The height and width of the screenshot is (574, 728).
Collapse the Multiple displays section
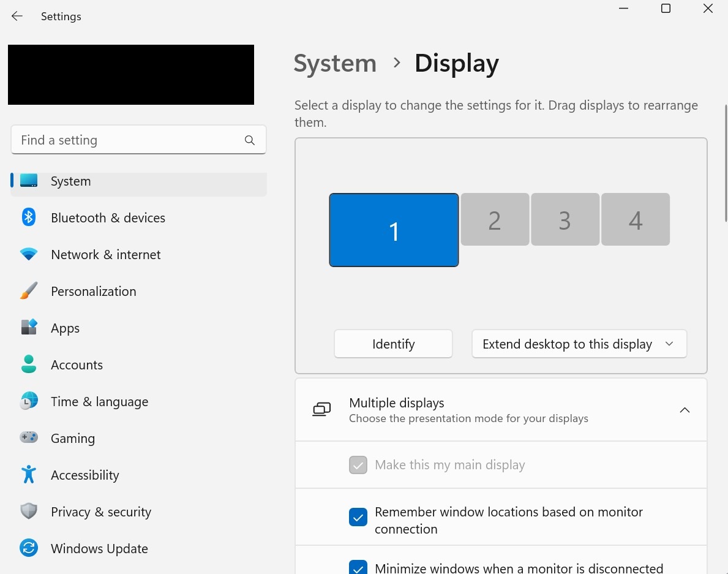(685, 410)
